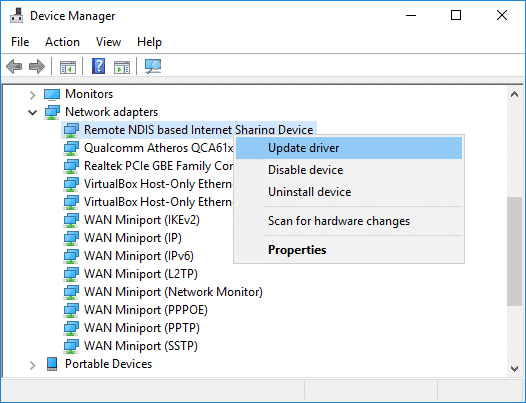Click the Monitors category icon
526x403 pixels.
(52, 95)
